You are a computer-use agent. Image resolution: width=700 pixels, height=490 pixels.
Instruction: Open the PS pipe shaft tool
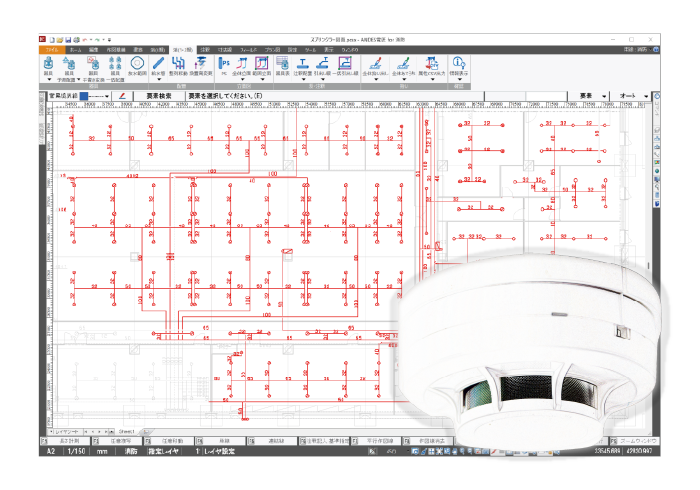click(223, 64)
